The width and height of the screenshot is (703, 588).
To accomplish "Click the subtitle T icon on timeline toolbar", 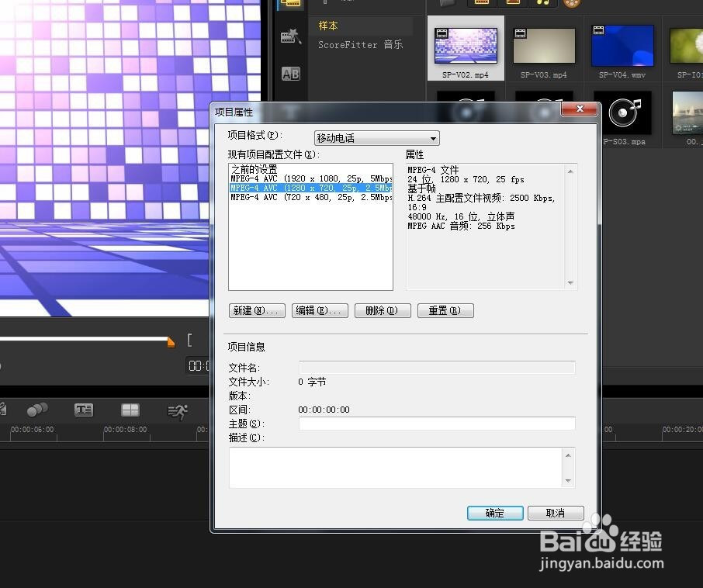I will (84, 409).
